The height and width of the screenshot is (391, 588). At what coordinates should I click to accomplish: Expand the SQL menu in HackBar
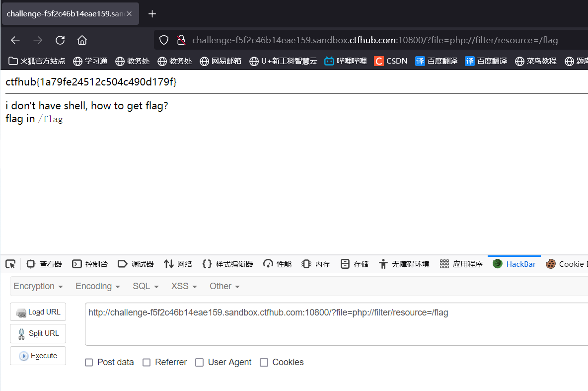[145, 286]
